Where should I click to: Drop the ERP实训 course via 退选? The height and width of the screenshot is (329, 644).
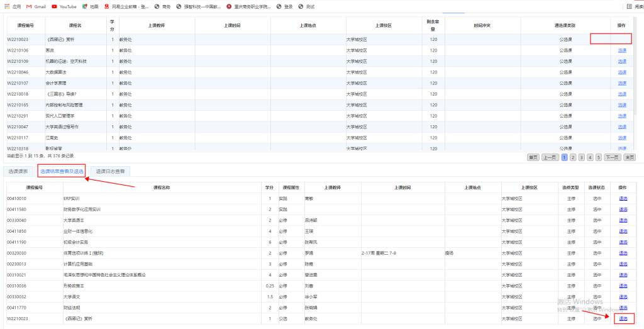click(623, 198)
